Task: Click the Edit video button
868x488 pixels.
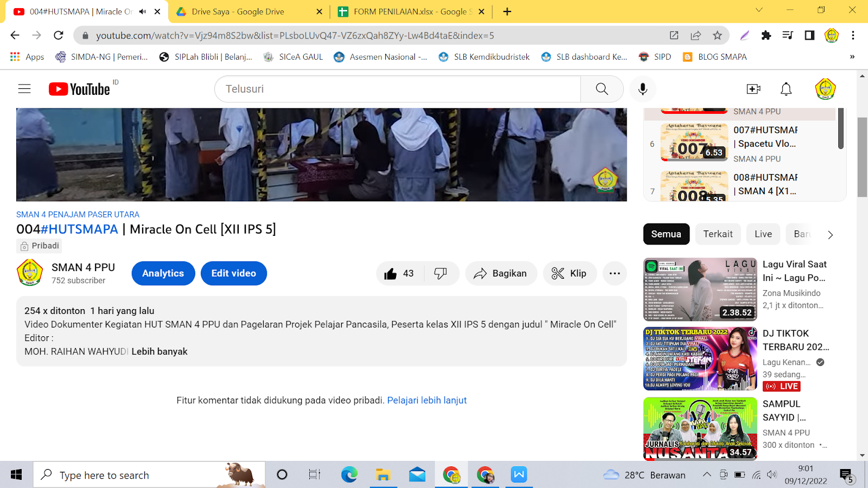Action: (x=234, y=273)
